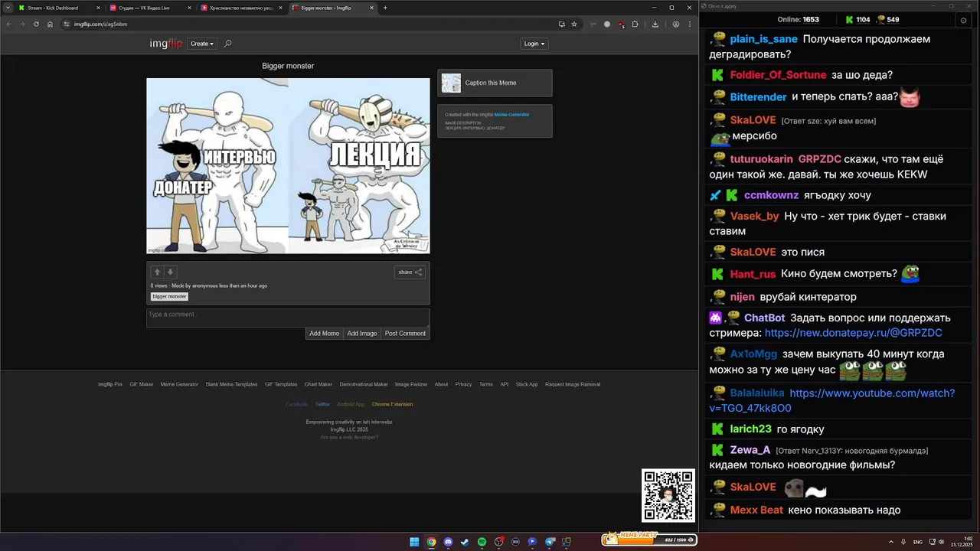
Task: Click the QR code overlay
Action: click(x=668, y=496)
